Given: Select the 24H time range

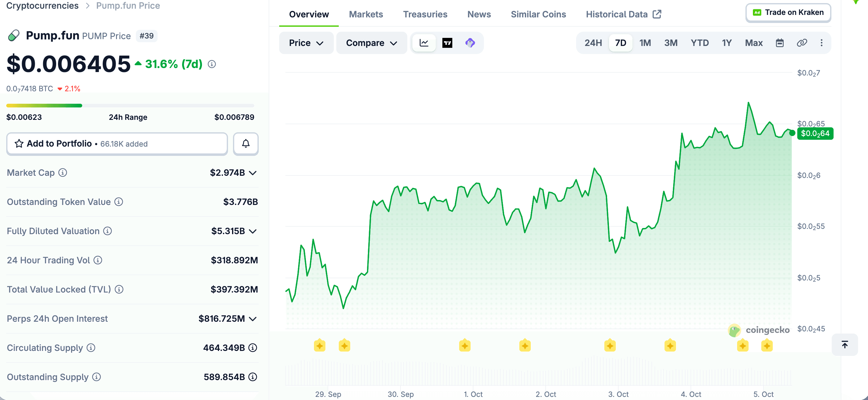Looking at the screenshot, I should [593, 43].
